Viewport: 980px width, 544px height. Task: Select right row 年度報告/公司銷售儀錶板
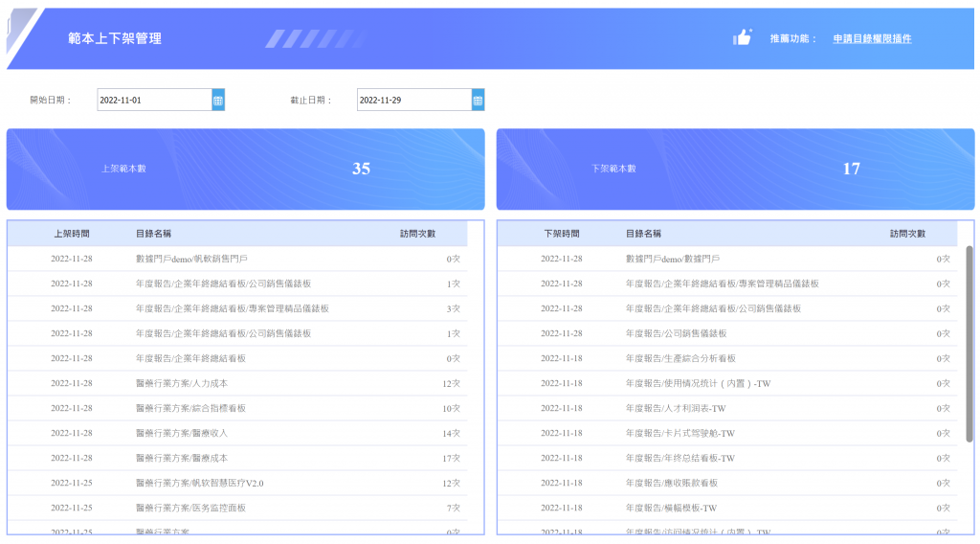[727, 334]
